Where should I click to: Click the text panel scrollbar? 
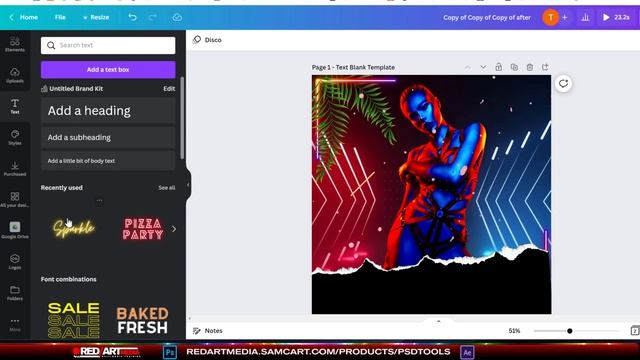(182, 118)
